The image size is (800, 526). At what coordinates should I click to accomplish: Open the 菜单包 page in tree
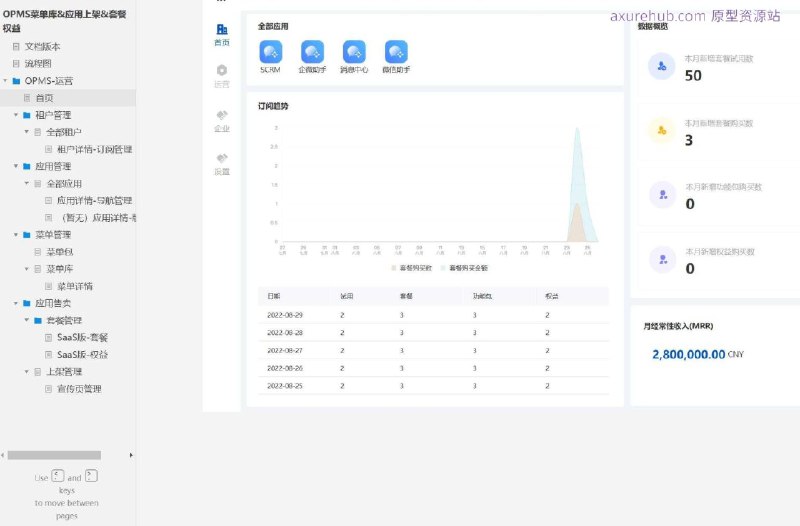[60, 252]
